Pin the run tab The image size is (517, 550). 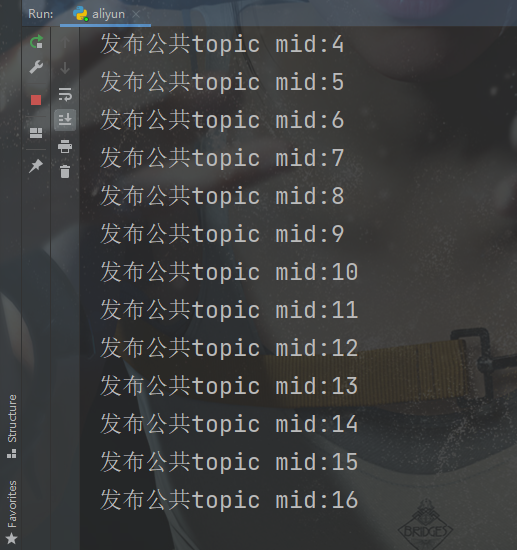click(36, 166)
